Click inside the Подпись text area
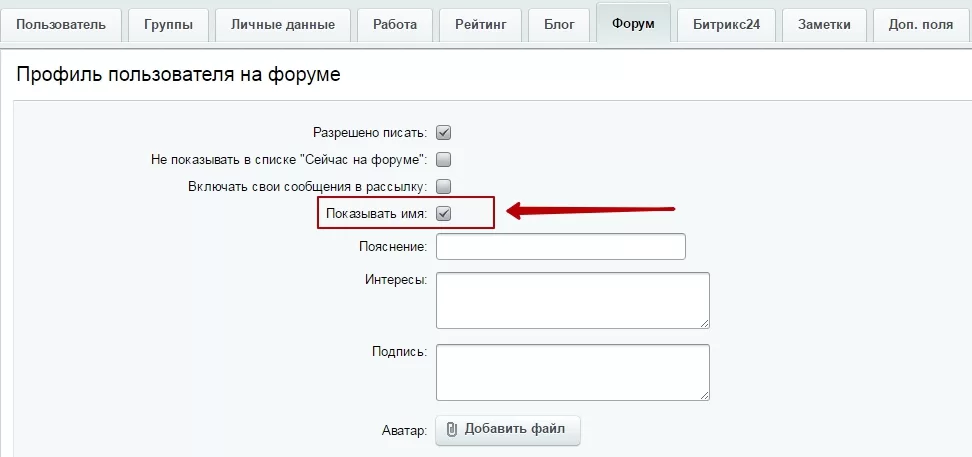 coord(573,373)
